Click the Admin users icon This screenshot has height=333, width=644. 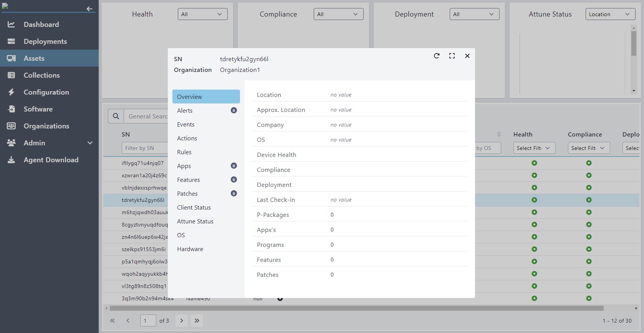pyautogui.click(x=12, y=143)
